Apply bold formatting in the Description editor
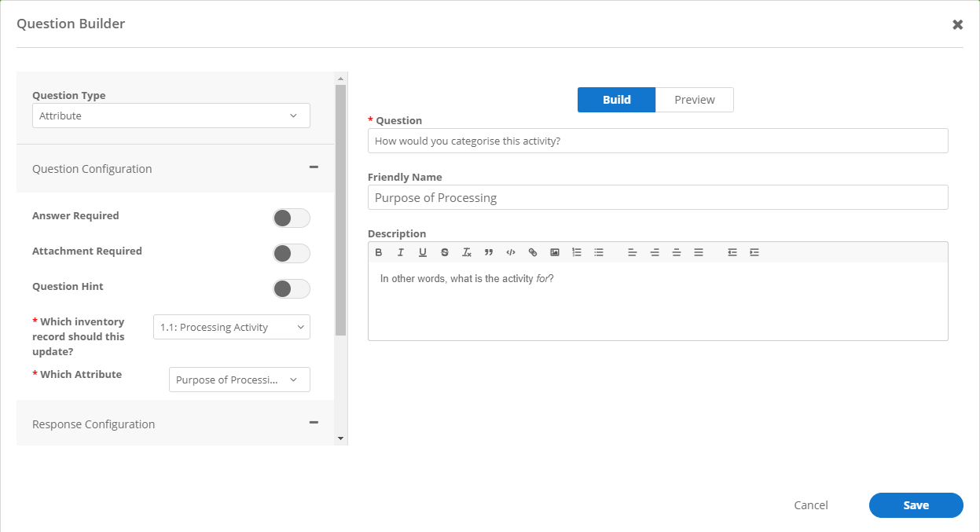 pyautogui.click(x=379, y=252)
